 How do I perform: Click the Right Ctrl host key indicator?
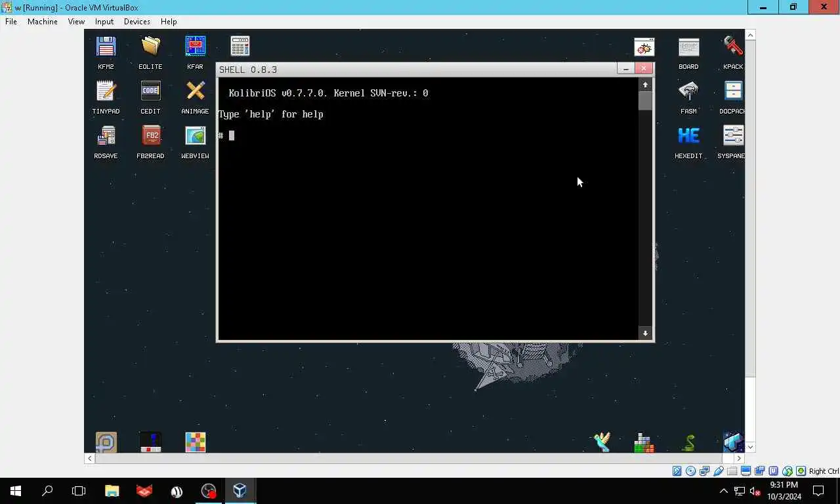[824, 471]
